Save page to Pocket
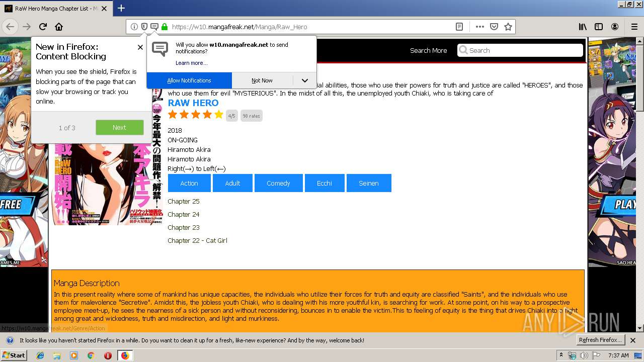The height and width of the screenshot is (362, 644). click(494, 27)
